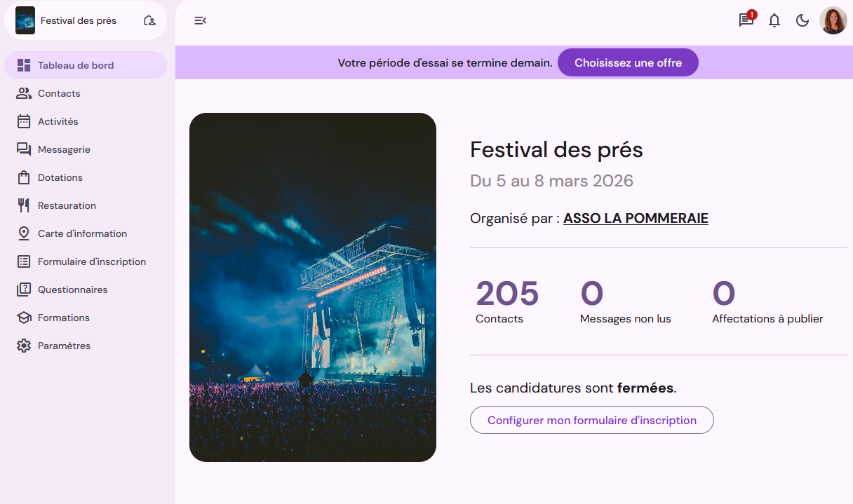This screenshot has height=504, width=853.
Task: Toggle dark mode with moon icon
Action: click(802, 20)
